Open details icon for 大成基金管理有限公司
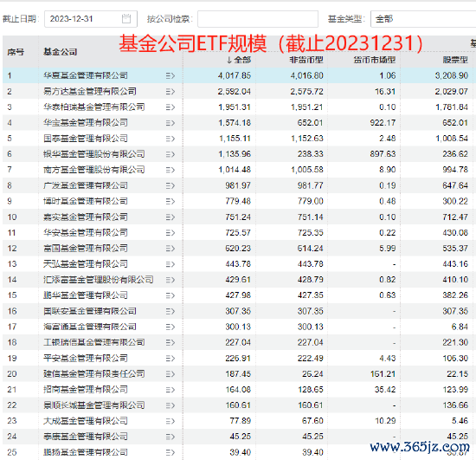This screenshot has height=460, width=476. pos(170,421)
